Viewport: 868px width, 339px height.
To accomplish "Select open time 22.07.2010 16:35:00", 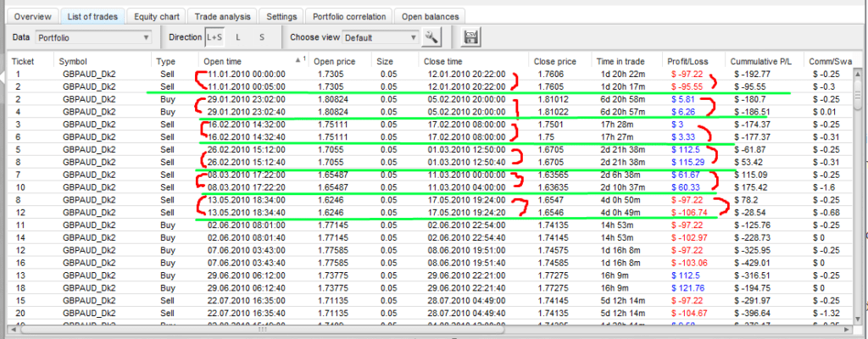I will (246, 301).
